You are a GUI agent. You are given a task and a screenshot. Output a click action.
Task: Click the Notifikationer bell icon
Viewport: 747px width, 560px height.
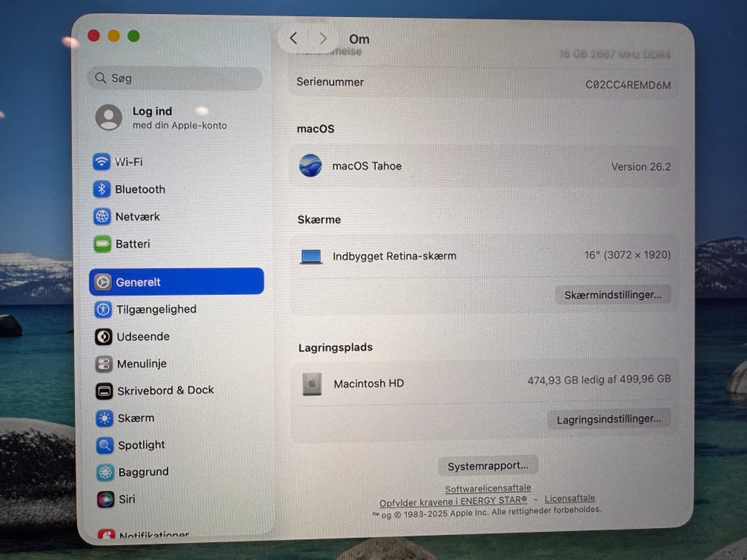107,534
